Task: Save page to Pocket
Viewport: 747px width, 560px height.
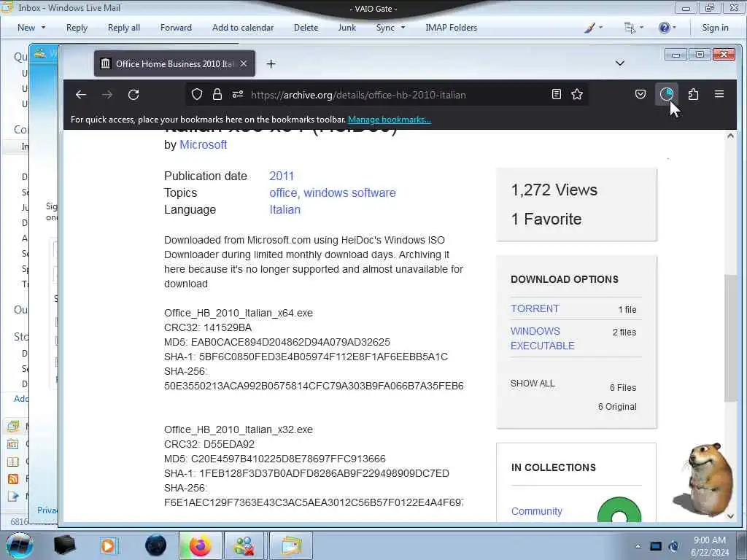Action: (x=640, y=94)
